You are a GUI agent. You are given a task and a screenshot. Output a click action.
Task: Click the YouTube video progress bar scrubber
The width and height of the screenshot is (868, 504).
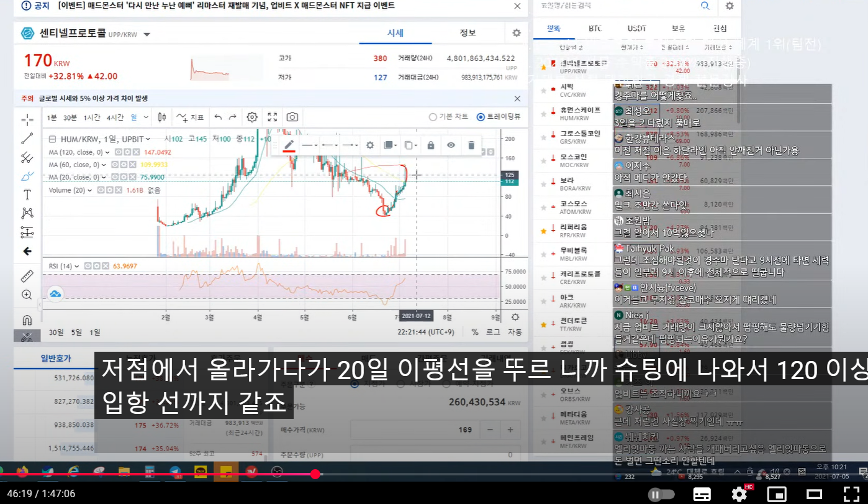point(315,474)
